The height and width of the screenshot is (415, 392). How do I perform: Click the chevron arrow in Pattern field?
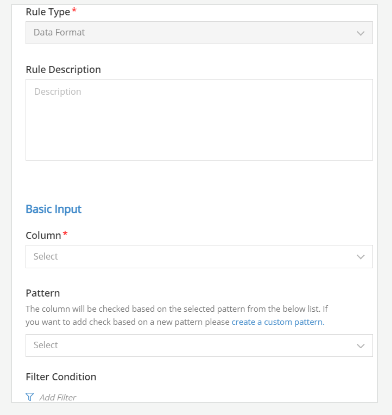click(360, 346)
